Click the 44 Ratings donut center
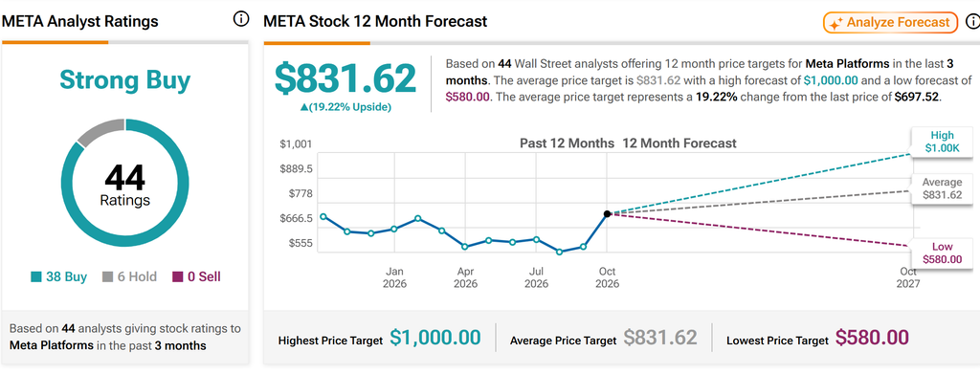Screen dimensions: 980x374 [x=125, y=185]
